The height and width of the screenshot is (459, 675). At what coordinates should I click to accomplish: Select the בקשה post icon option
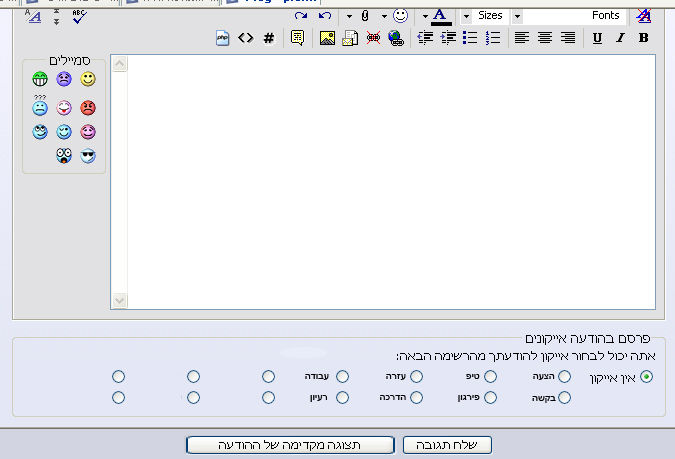(564, 397)
